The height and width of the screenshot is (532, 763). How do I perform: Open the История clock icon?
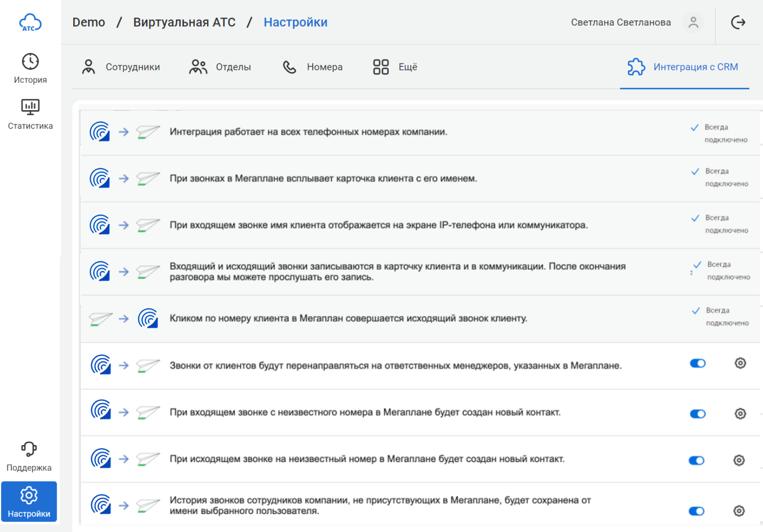30,61
